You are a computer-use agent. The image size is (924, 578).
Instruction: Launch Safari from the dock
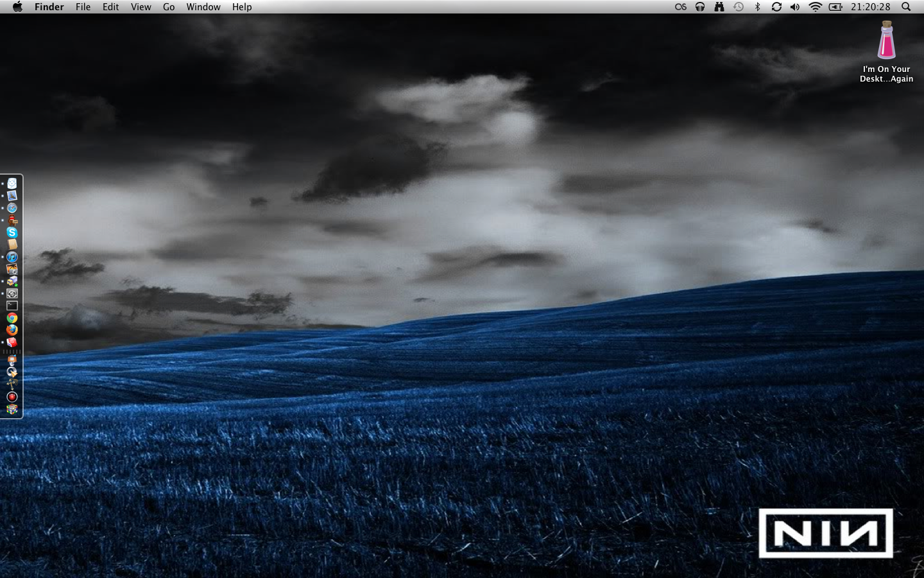pos(12,208)
